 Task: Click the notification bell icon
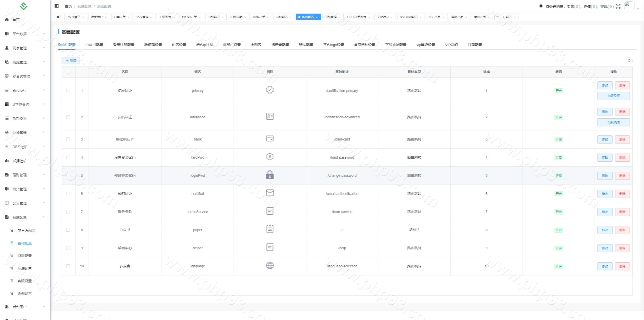pos(541,6)
